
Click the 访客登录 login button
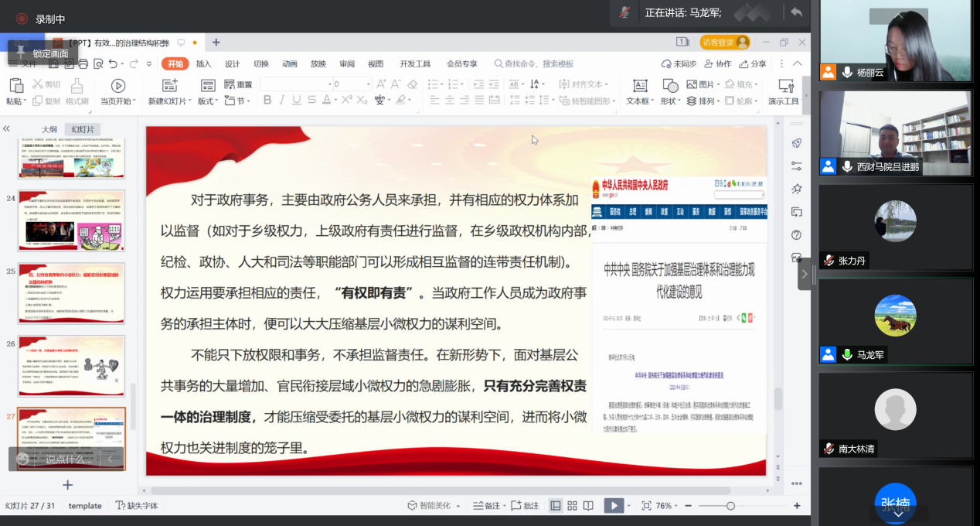(x=724, y=43)
